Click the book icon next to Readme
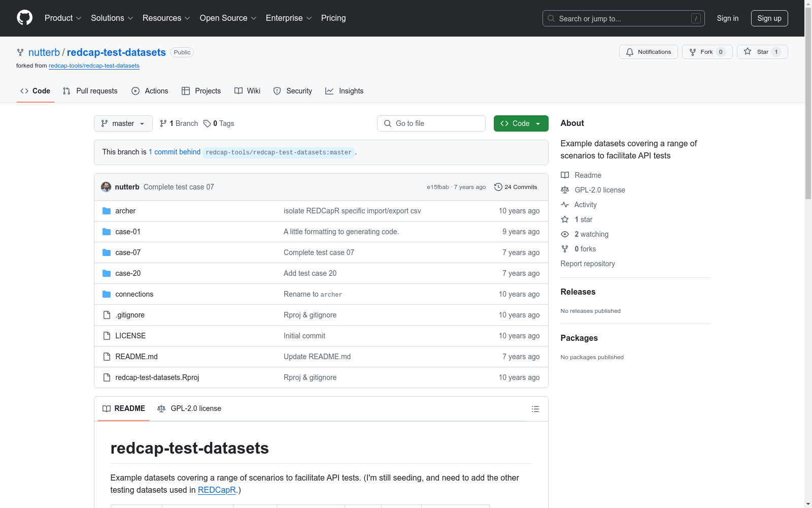 [565, 175]
